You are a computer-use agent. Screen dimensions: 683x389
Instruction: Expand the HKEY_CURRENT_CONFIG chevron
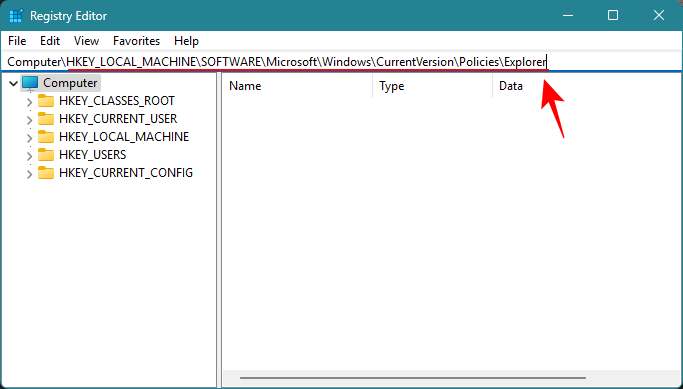[29, 174]
